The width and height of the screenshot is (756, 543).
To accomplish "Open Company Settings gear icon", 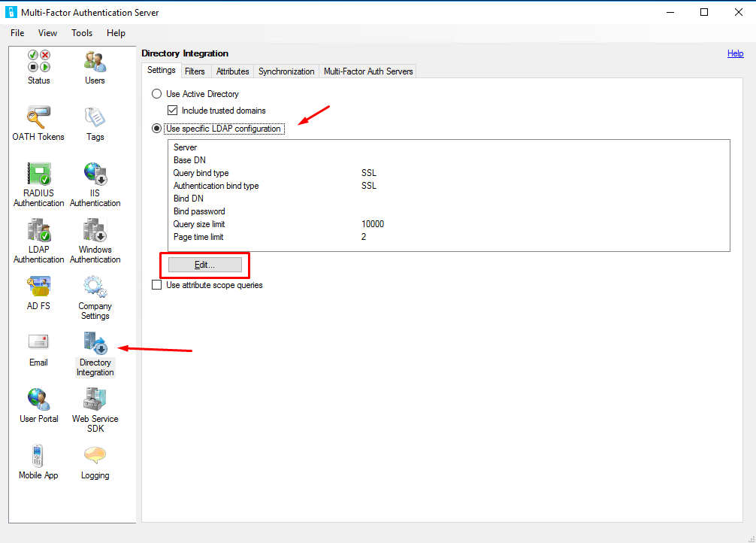I will (x=95, y=287).
